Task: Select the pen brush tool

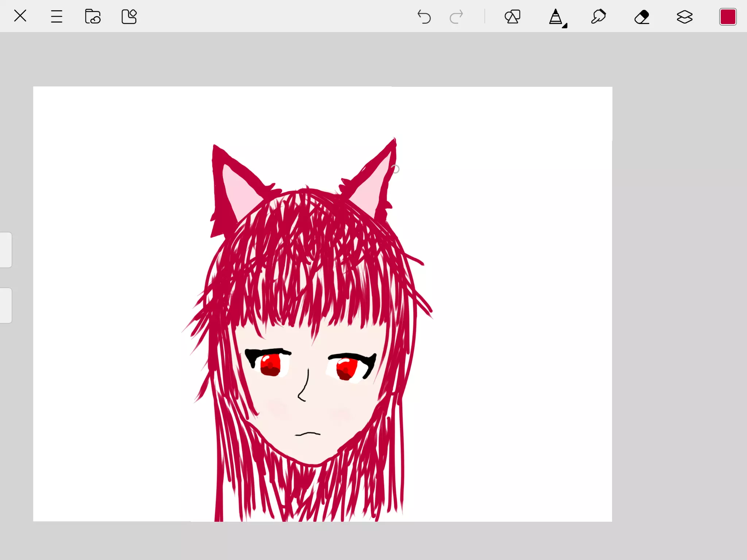Action: [555, 17]
